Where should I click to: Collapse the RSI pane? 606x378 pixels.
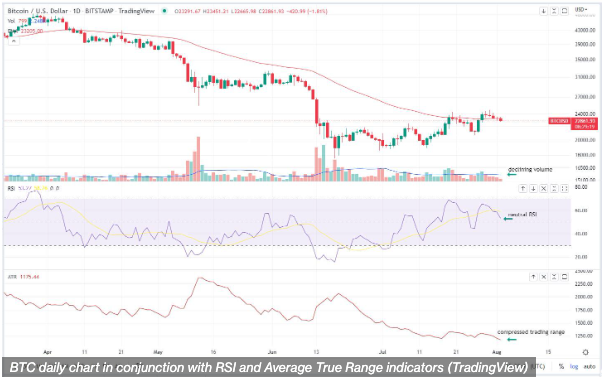coord(554,189)
